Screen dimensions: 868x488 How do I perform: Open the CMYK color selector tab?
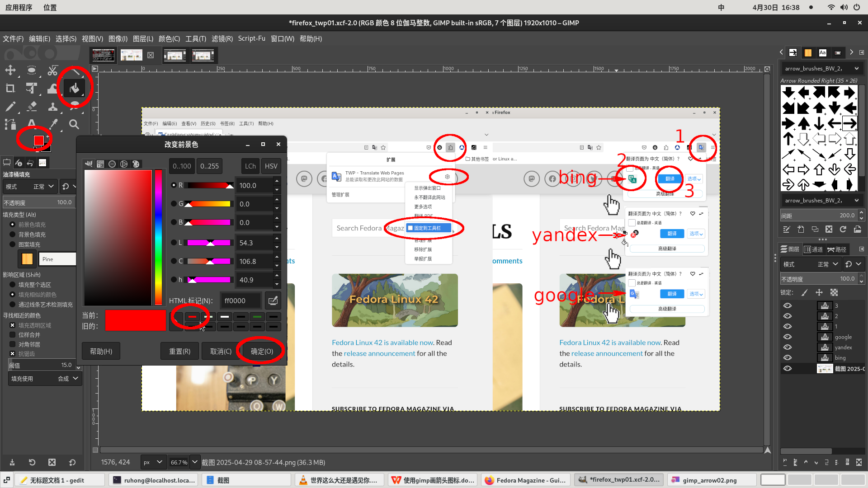(x=100, y=164)
